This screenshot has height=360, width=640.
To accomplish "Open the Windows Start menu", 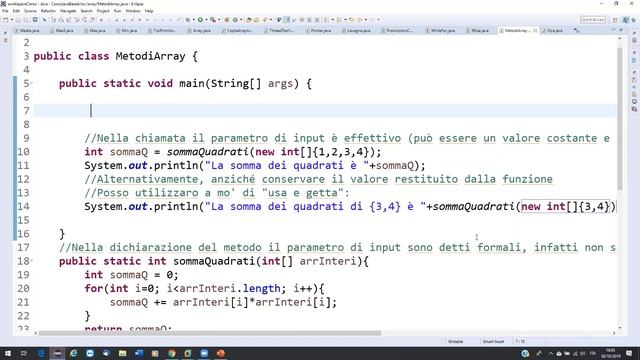I will [7, 353].
